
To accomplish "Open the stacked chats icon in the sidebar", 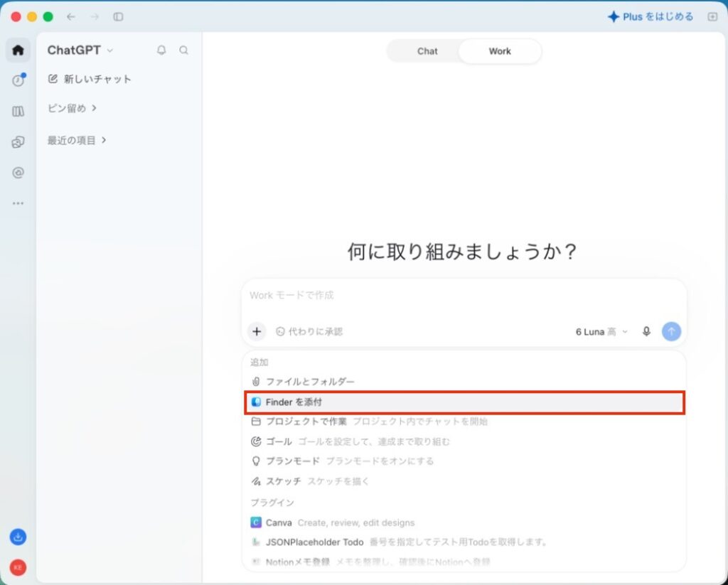I will point(18,142).
